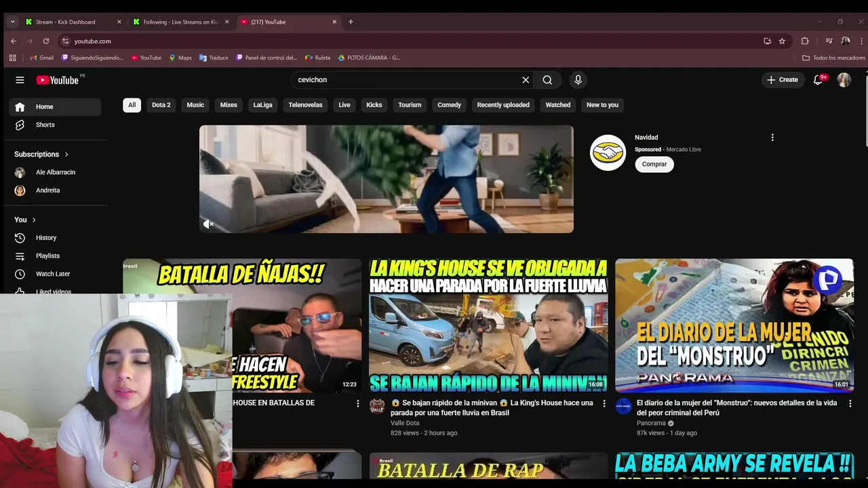868x488 pixels.
Task: Clear the search box with the X icon
Action: coord(526,80)
